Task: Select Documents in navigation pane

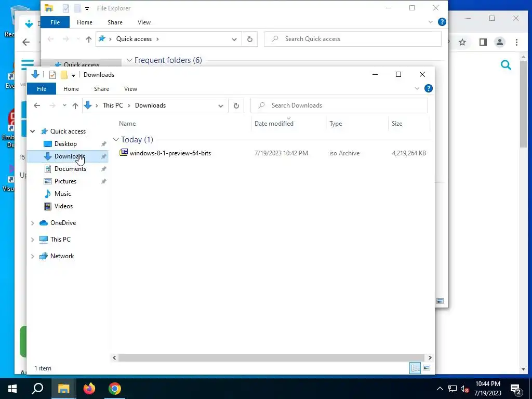Action: pyautogui.click(x=70, y=169)
